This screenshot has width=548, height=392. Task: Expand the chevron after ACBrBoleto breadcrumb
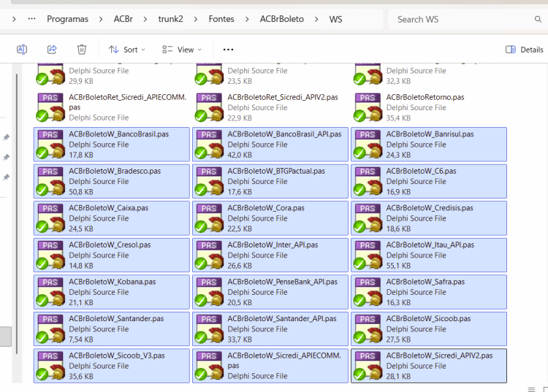pos(316,19)
